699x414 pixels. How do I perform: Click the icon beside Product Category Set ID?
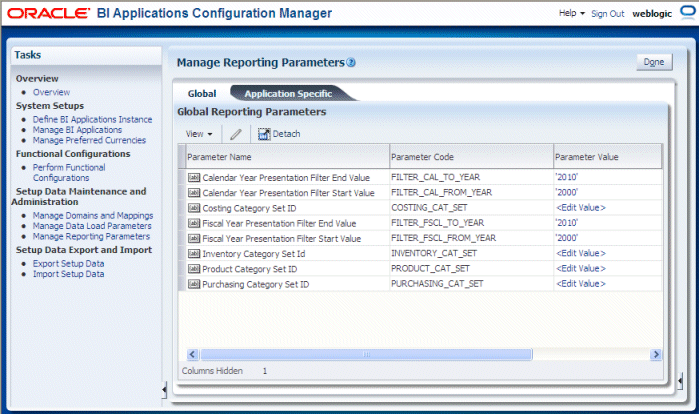(x=194, y=268)
